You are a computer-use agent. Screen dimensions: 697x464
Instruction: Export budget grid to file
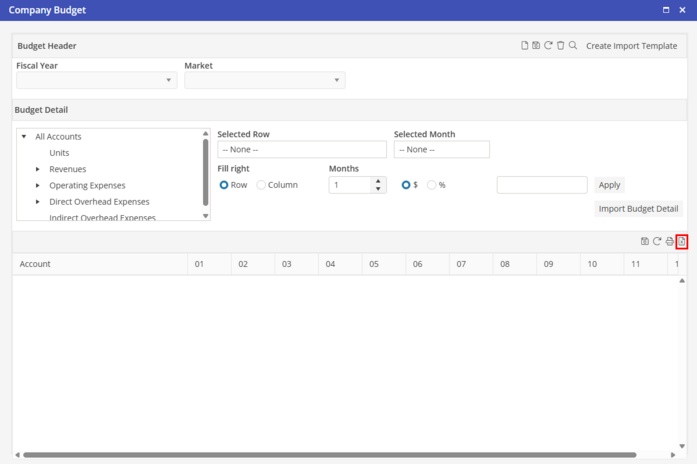point(682,241)
